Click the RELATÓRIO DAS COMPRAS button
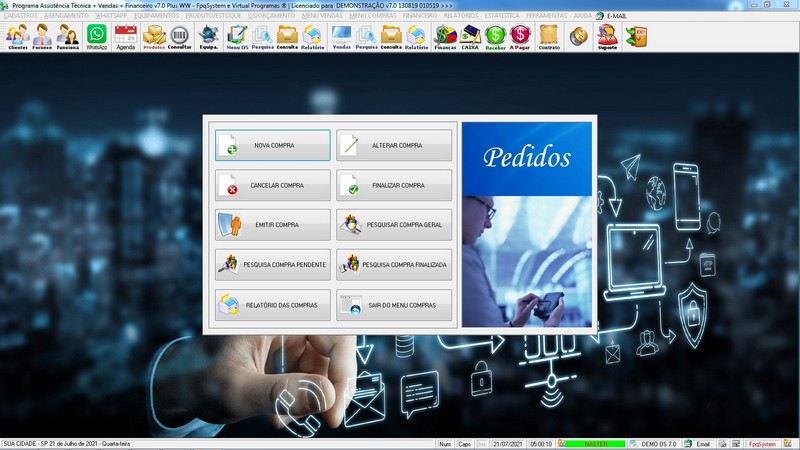This screenshot has height=450, width=800. point(273,305)
